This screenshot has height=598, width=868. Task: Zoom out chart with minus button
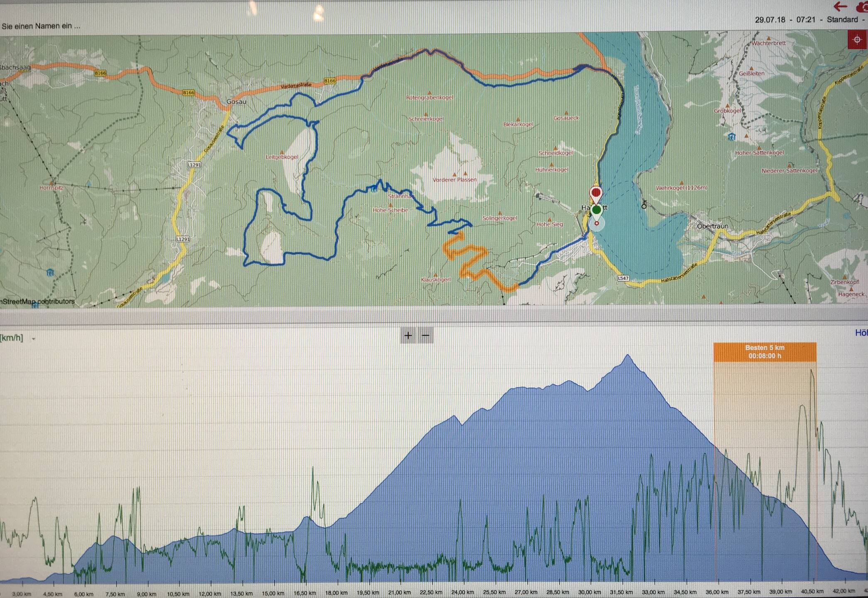coord(425,336)
